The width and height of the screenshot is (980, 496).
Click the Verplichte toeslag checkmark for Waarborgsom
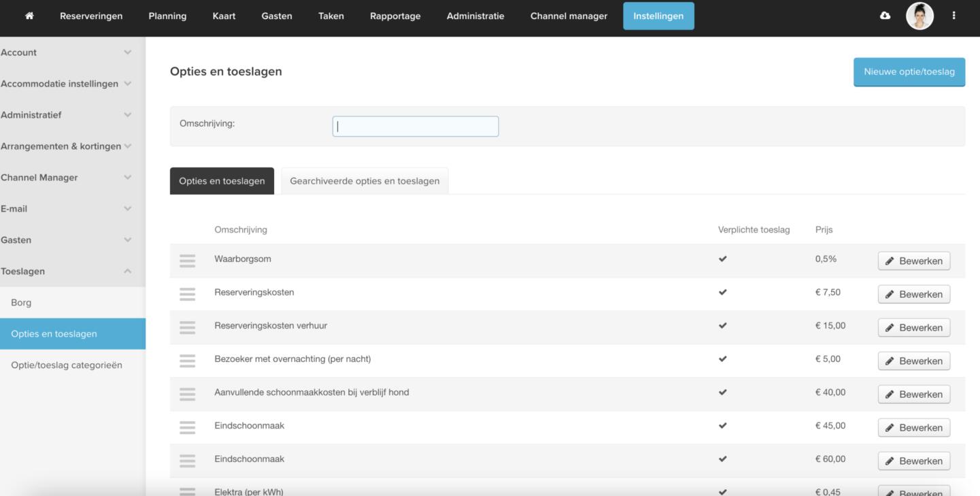pyautogui.click(x=722, y=259)
